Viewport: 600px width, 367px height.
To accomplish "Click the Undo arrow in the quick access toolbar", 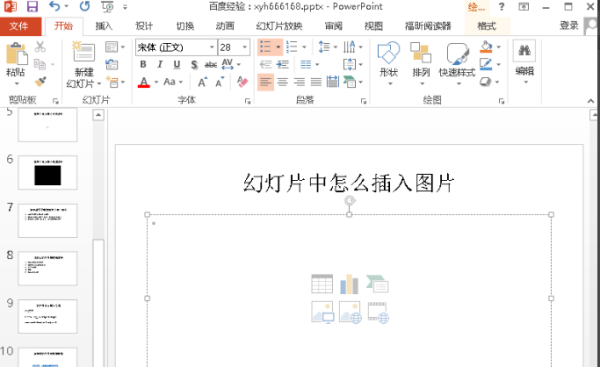I will 54,6.
